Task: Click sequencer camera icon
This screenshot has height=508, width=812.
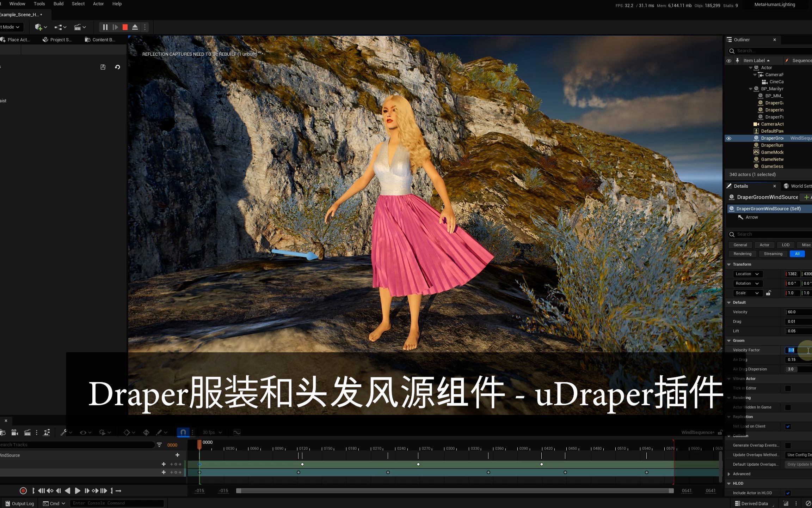Action: pyautogui.click(x=14, y=432)
